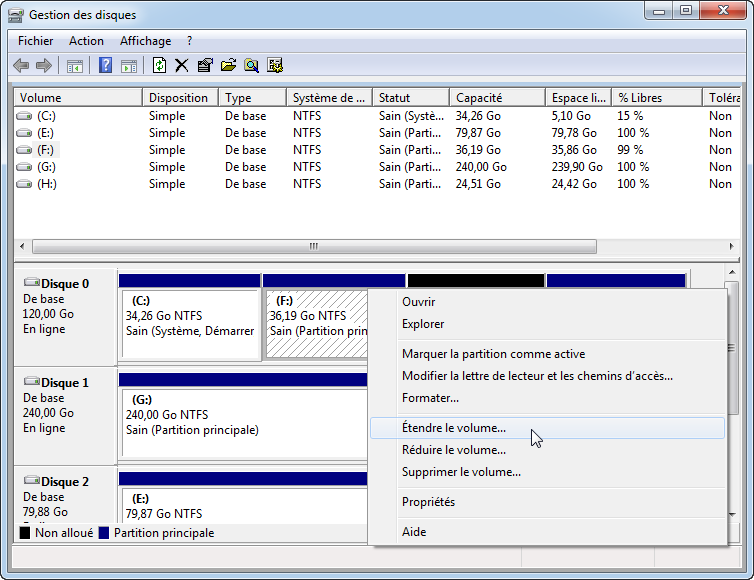The image size is (754, 580).
Task: Click the black unallocated bar on Disque 0
Action: [476, 280]
